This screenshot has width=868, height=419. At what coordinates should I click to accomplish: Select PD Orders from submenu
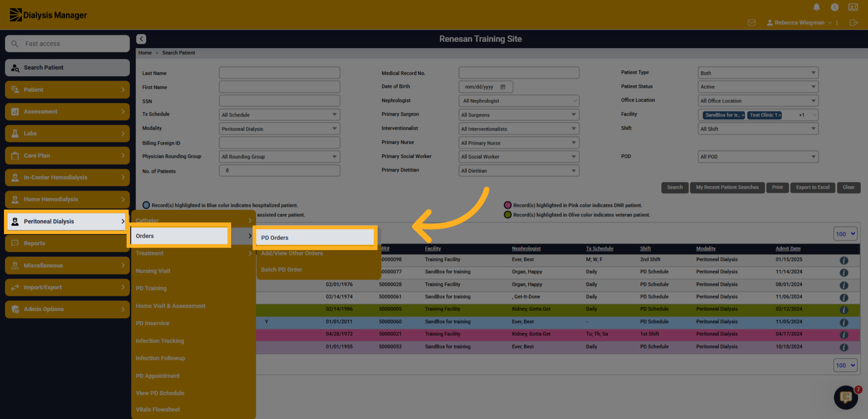tap(315, 238)
